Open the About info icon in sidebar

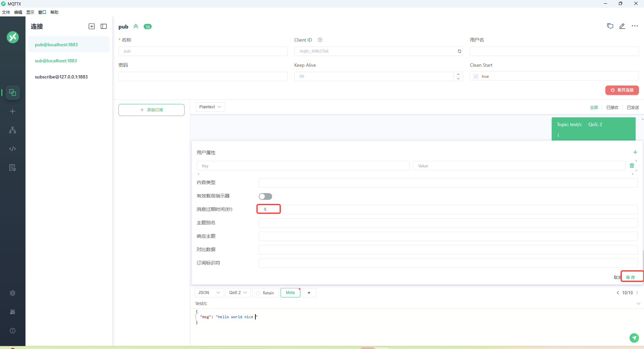[13, 331]
